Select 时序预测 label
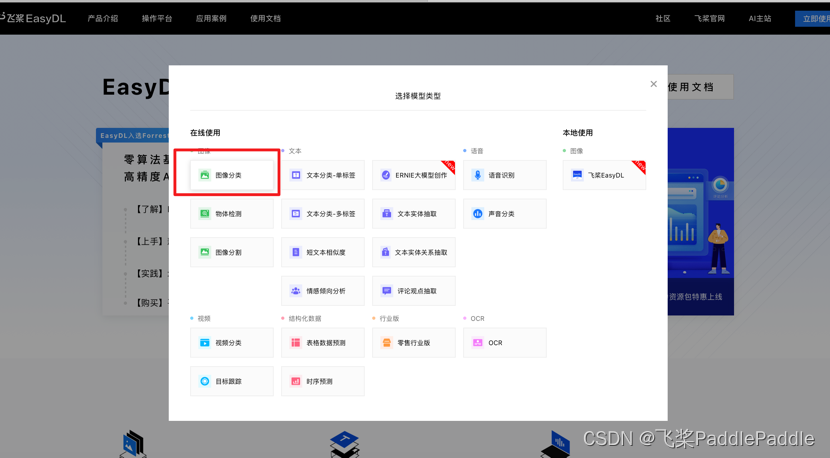The height and width of the screenshot is (458, 830). (x=320, y=381)
